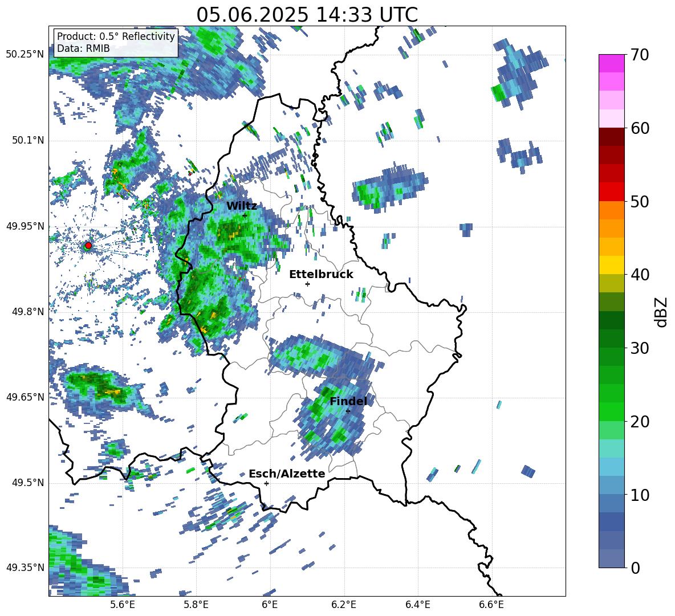This screenshot has width=675, height=616.
Task: Click the 49.95°N latitude label
Action: click(25, 226)
